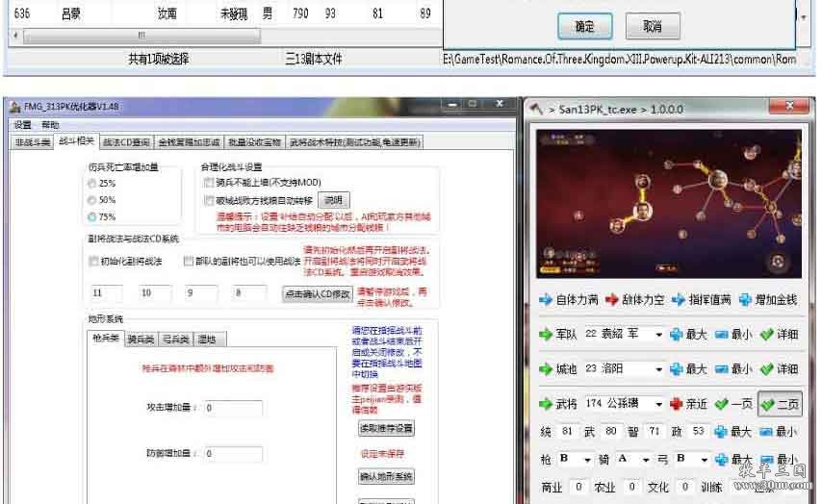
Task: Click 确认地形系统 button
Action: click(x=386, y=477)
